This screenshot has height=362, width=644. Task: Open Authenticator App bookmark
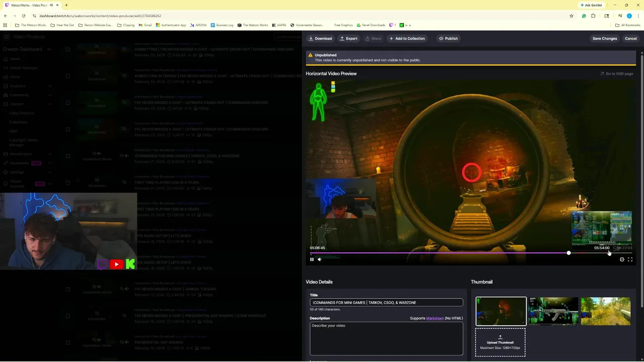(x=171, y=25)
